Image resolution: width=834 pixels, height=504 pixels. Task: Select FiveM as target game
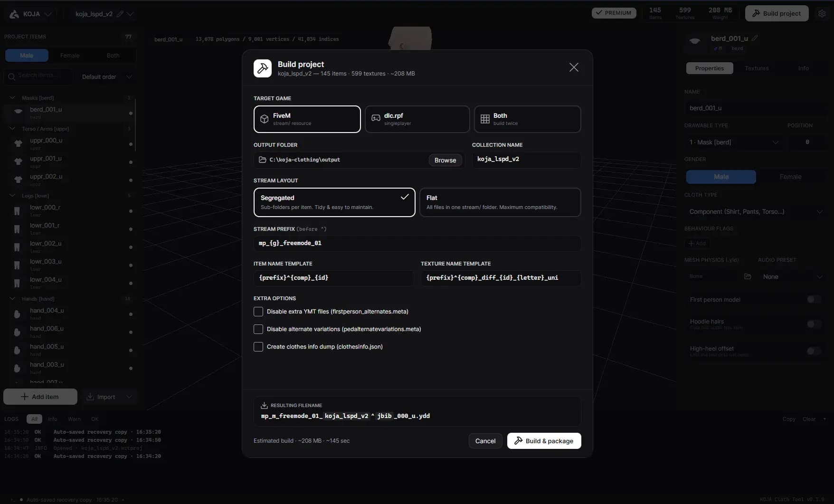307,119
